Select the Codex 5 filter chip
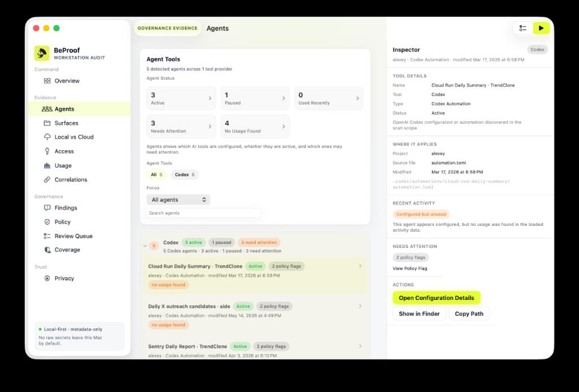579x392 pixels. [185, 175]
